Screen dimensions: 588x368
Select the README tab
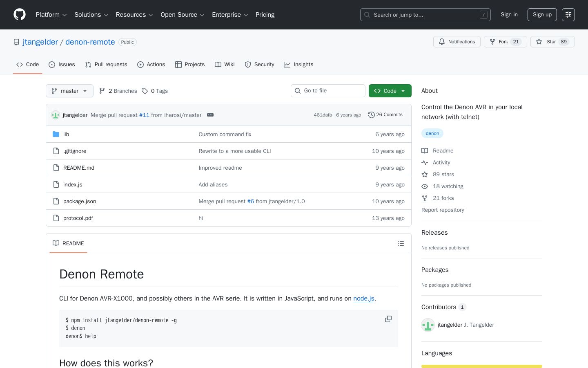[68, 243]
